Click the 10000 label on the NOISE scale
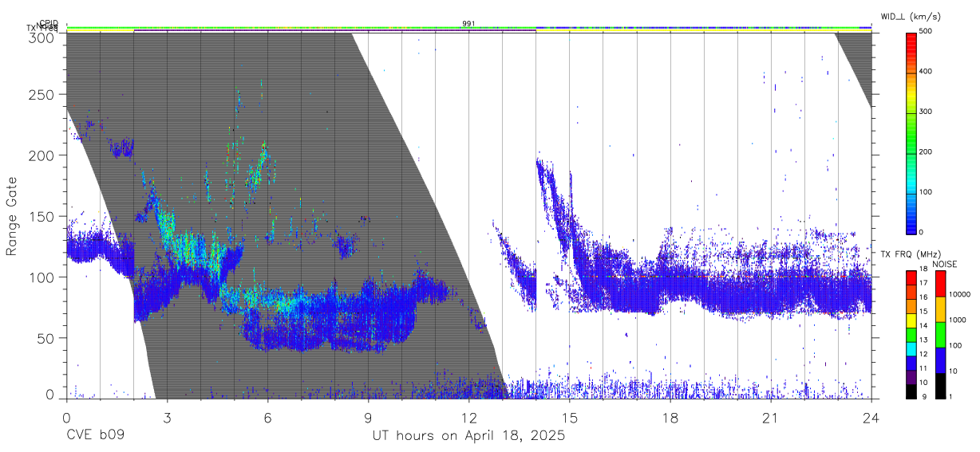The image size is (980, 452). [959, 294]
